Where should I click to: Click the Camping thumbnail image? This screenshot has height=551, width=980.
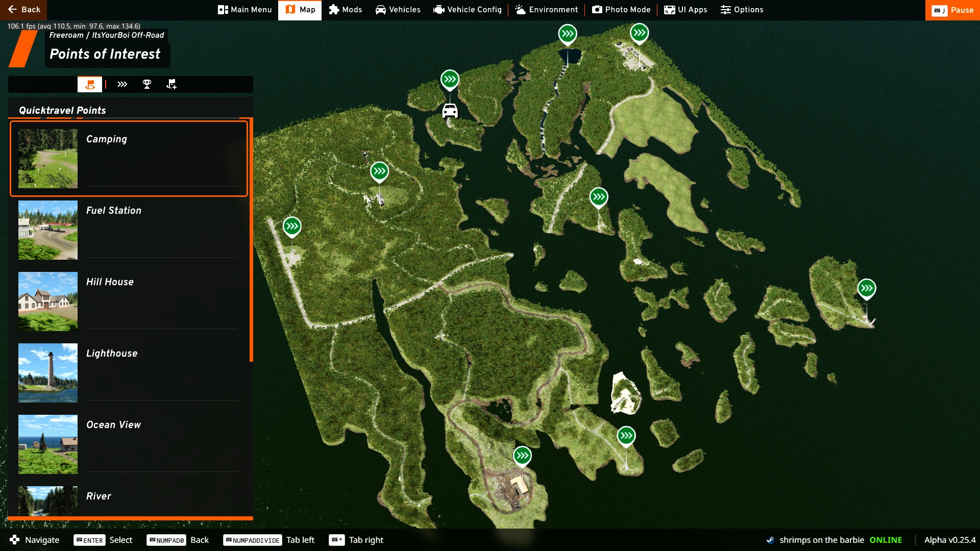(48, 159)
